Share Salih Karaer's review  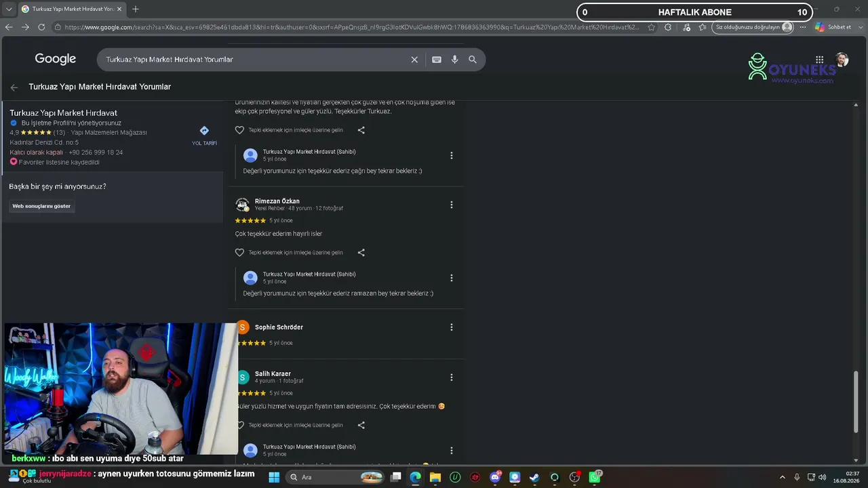(x=361, y=426)
